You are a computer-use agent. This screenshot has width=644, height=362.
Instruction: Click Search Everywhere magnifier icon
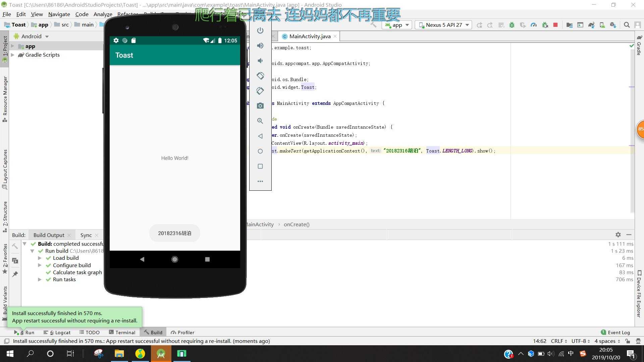627,25
